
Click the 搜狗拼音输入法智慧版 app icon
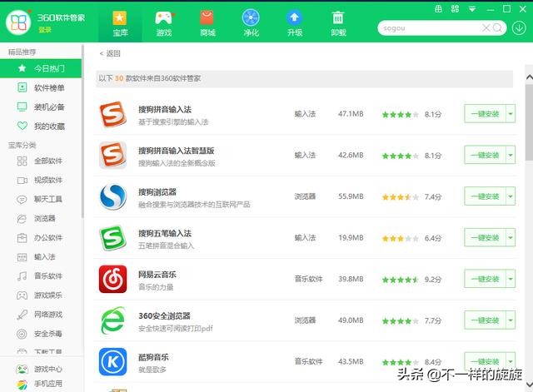point(113,156)
